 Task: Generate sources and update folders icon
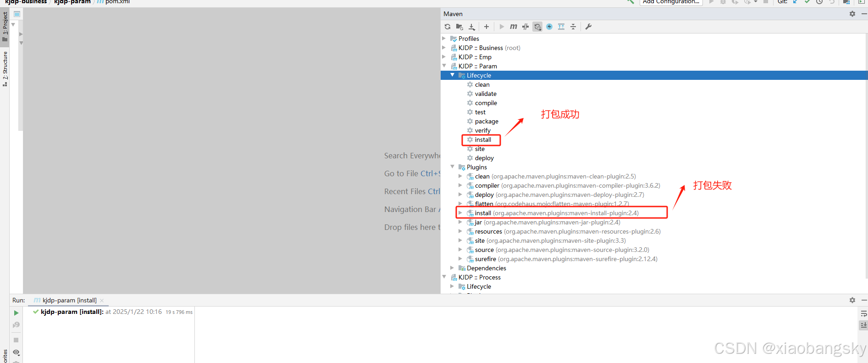(x=459, y=27)
